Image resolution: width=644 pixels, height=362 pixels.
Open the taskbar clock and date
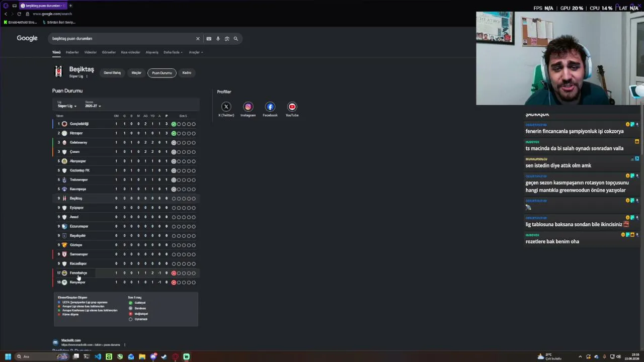(631, 356)
